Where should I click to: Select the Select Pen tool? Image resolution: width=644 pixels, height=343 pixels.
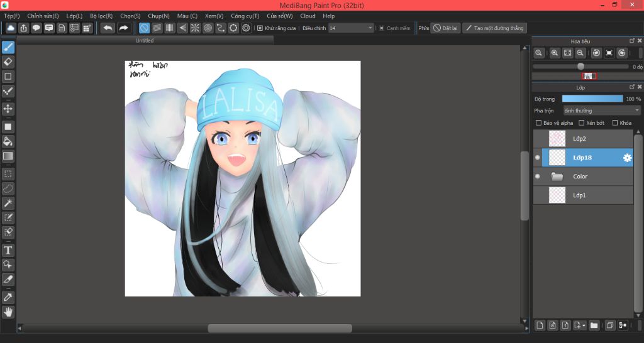[8, 217]
